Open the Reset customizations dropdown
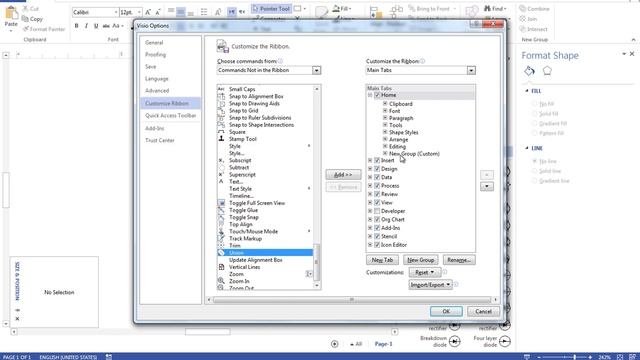 [424, 272]
